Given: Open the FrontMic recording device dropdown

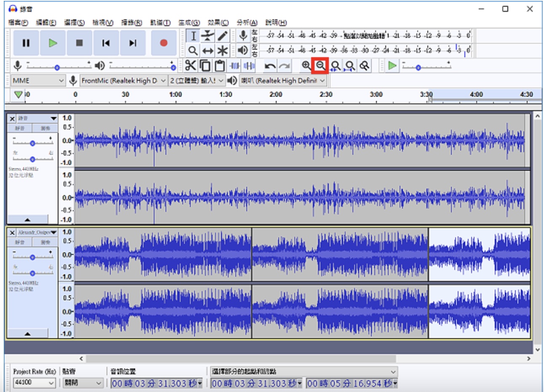Looking at the screenshot, I should click(x=123, y=80).
